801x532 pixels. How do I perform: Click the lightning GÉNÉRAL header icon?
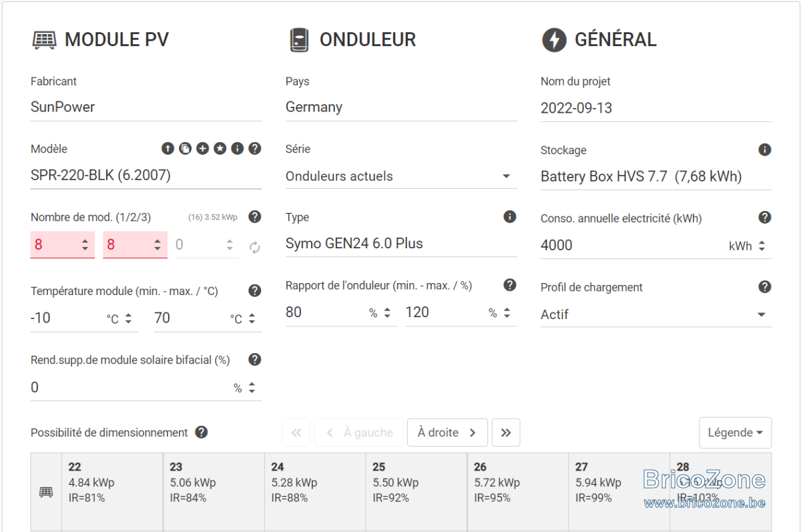[x=553, y=40]
